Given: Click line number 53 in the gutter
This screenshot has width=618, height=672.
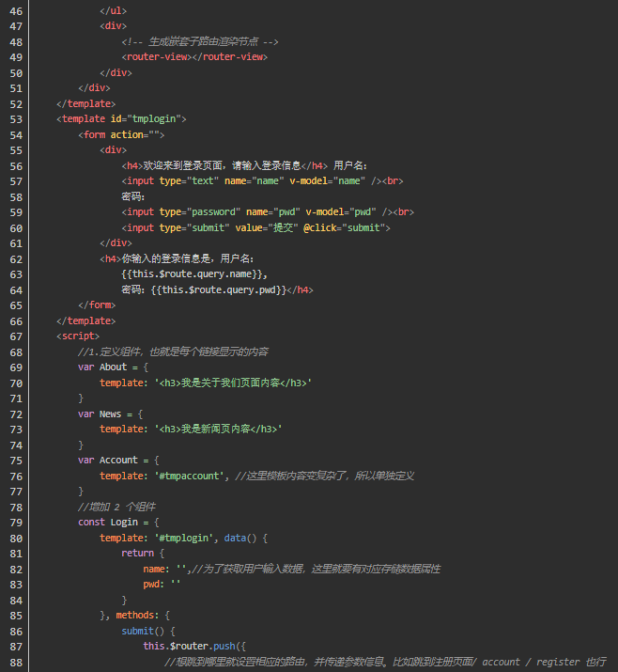Looking at the screenshot, I should (16, 119).
